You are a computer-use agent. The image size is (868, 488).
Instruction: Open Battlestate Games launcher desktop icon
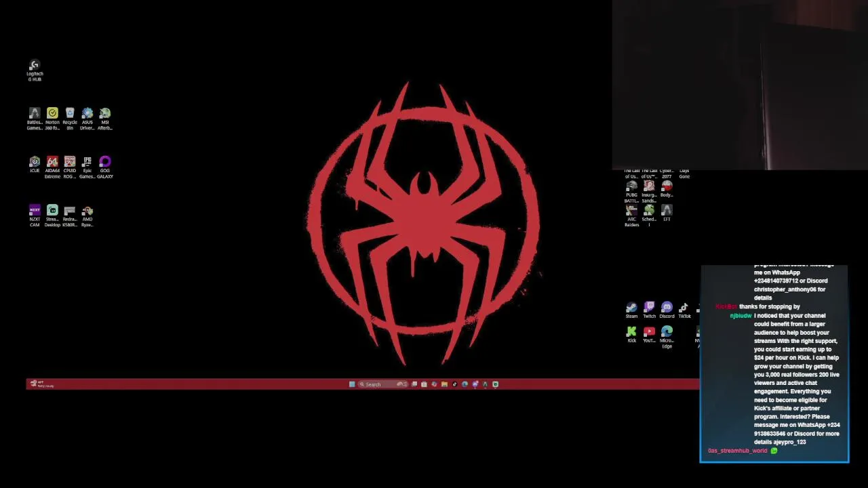[x=35, y=119]
